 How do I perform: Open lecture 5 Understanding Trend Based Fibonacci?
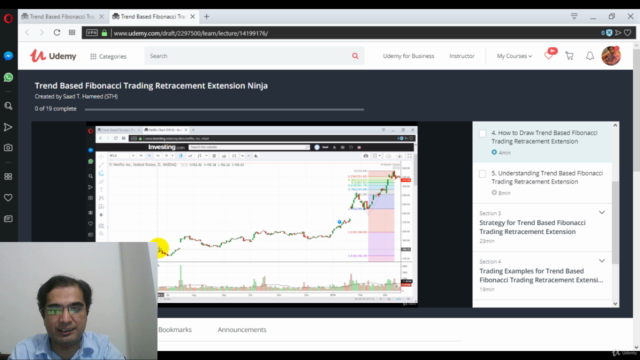click(x=547, y=177)
